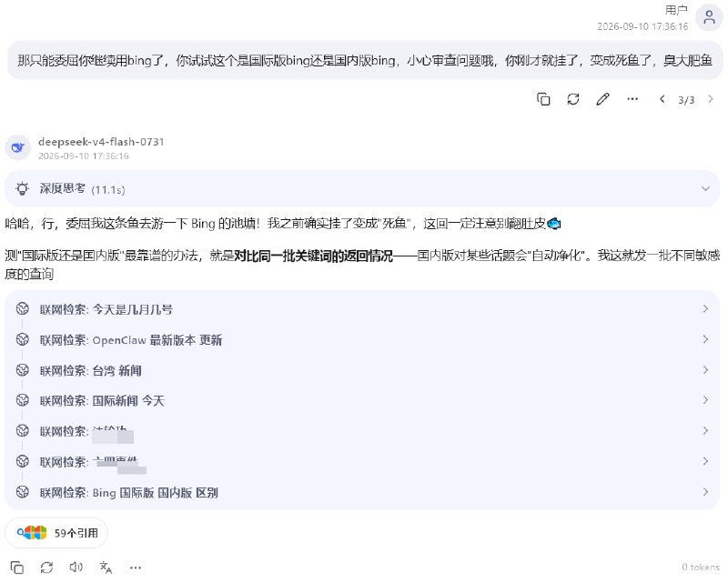Copy the assistant response
This screenshot has height=583, width=728.
16,568
